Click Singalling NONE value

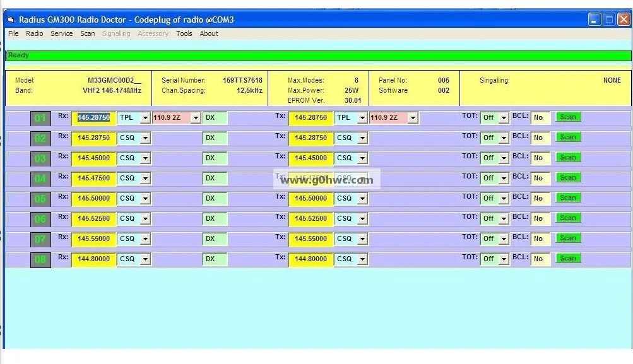pos(612,80)
